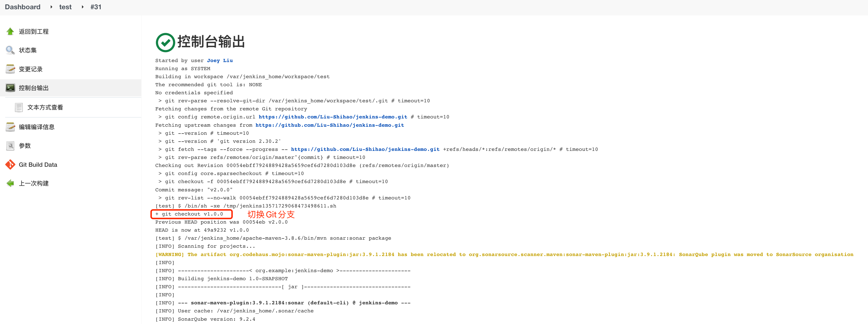Open Joey Liu user link
This screenshot has width=868, height=324.
pos(220,61)
